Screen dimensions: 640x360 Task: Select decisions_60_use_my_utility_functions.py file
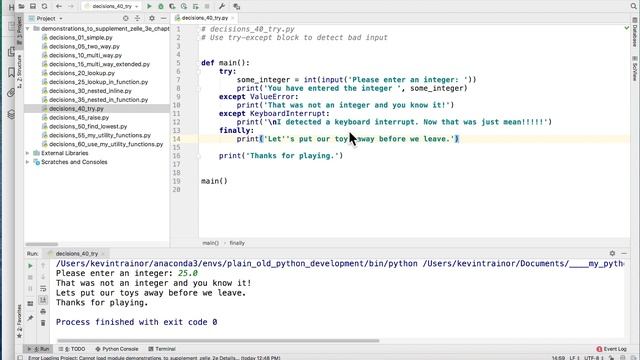click(106, 144)
